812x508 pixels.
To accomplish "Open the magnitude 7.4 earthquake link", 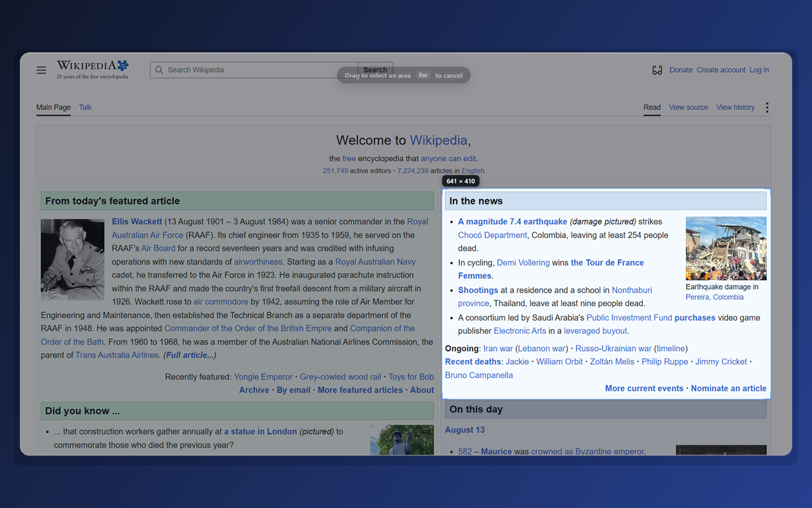I will (513, 222).
